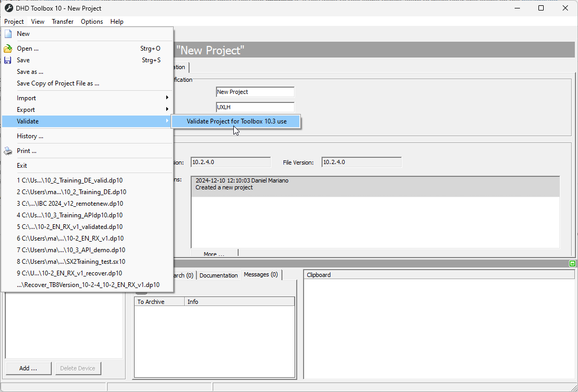Click the printer icon beside Print
The height and width of the screenshot is (392, 578).
click(x=8, y=151)
